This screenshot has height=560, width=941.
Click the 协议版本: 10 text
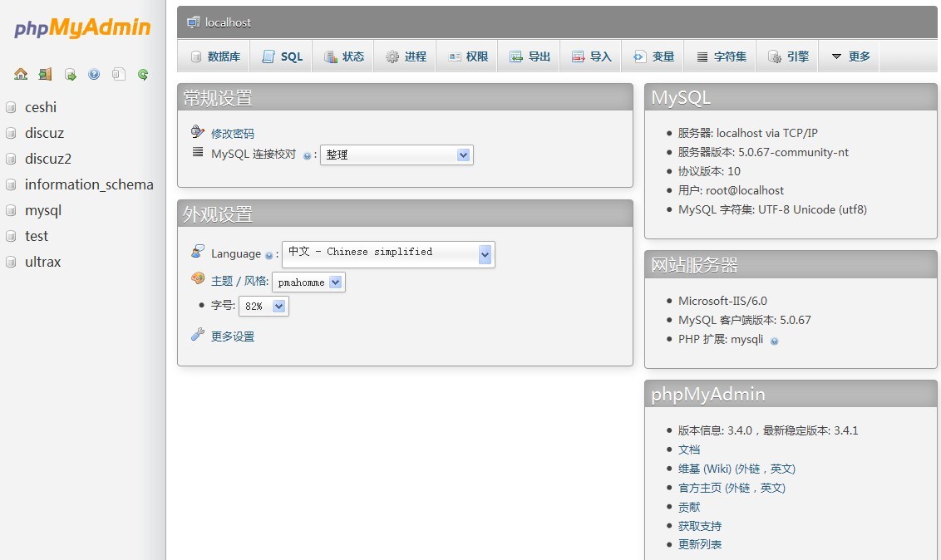[709, 171]
